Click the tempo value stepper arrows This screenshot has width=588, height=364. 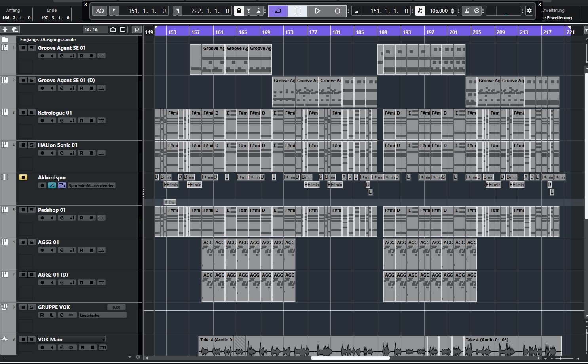pyautogui.click(x=453, y=11)
